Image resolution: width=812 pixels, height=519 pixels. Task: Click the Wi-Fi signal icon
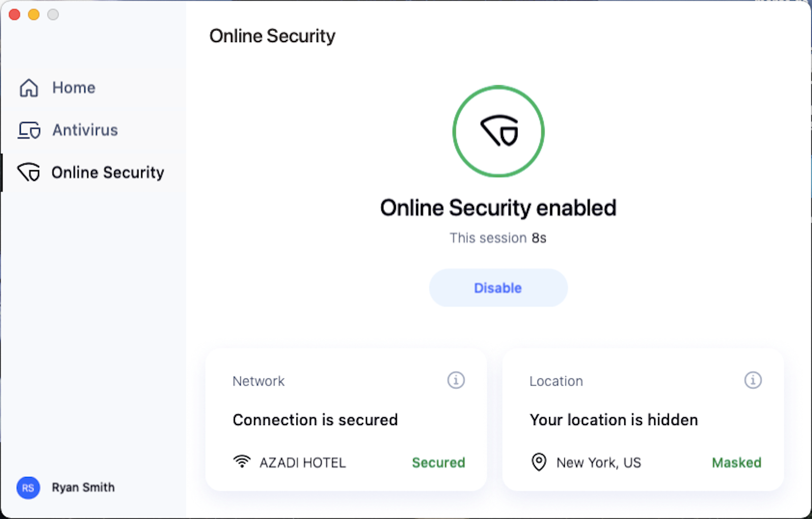click(242, 462)
